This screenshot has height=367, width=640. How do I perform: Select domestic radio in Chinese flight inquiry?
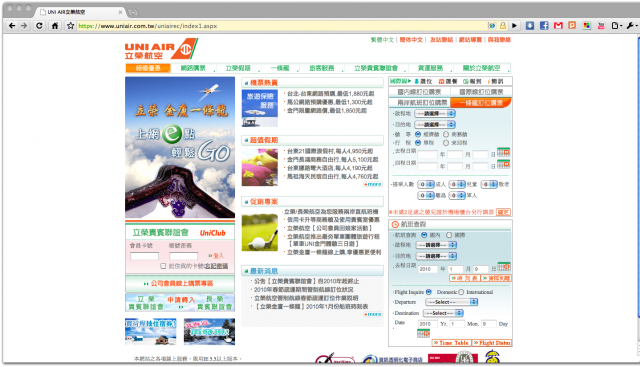pyautogui.click(x=424, y=235)
